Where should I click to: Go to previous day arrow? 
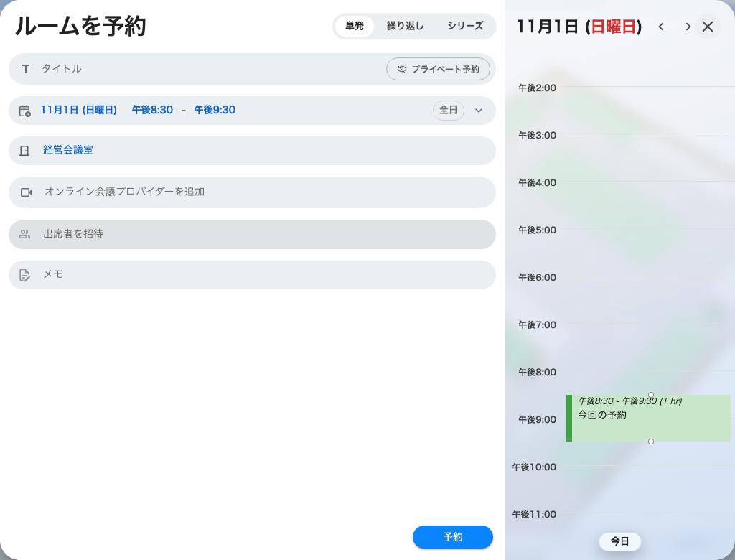pos(661,27)
